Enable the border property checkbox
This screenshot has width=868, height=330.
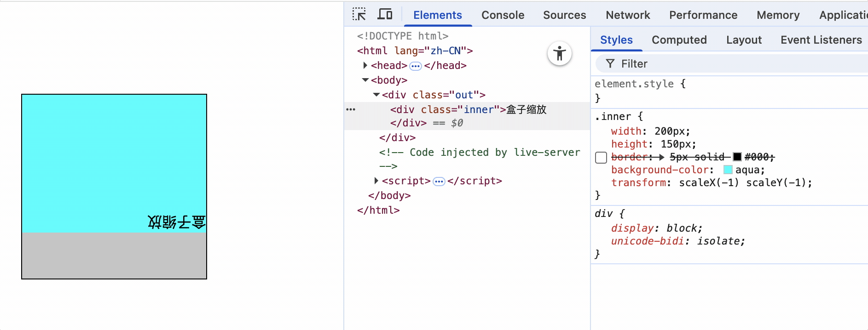pos(601,158)
